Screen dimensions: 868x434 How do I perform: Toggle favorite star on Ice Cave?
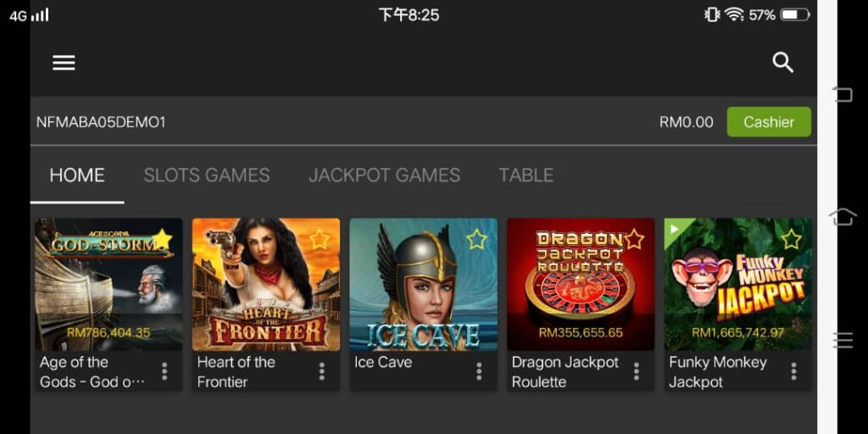(476, 239)
